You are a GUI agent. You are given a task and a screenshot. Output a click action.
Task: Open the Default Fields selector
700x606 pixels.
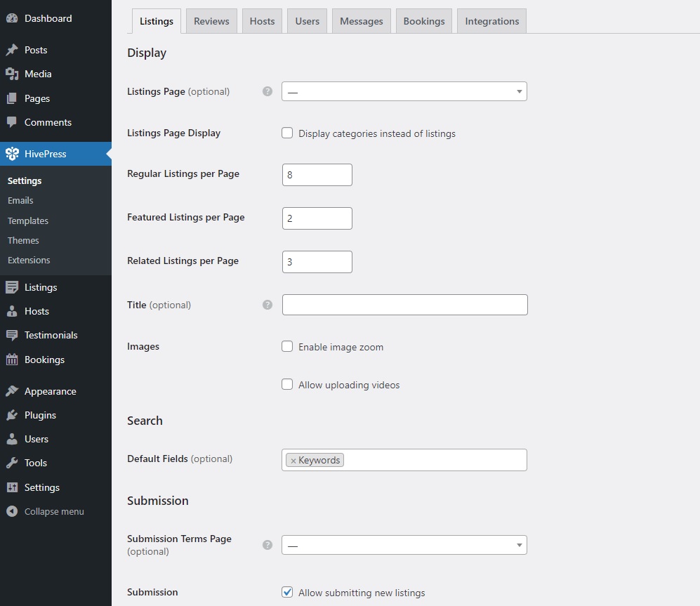click(421, 460)
